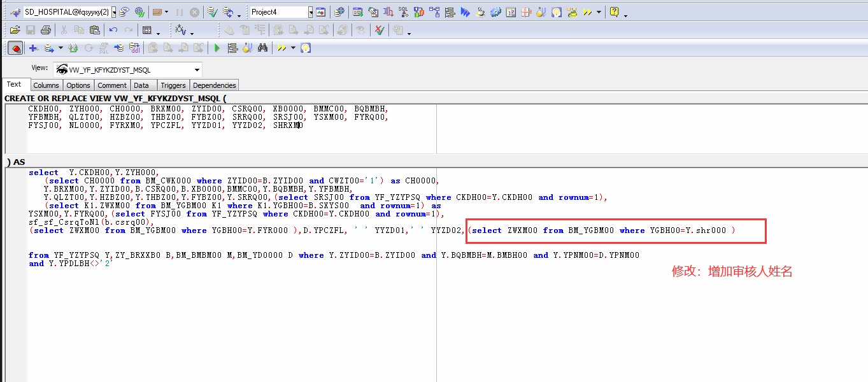Click the coffee cup Java icon

point(480,11)
